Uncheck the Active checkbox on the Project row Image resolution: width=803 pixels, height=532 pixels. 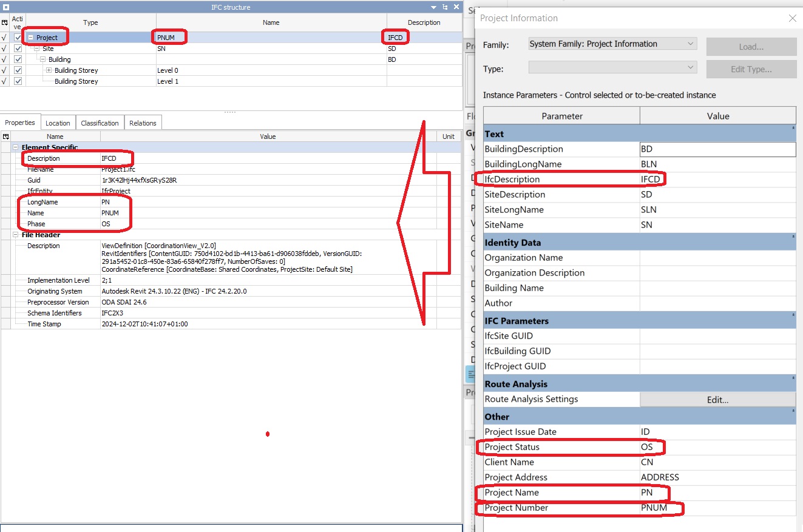(x=18, y=37)
